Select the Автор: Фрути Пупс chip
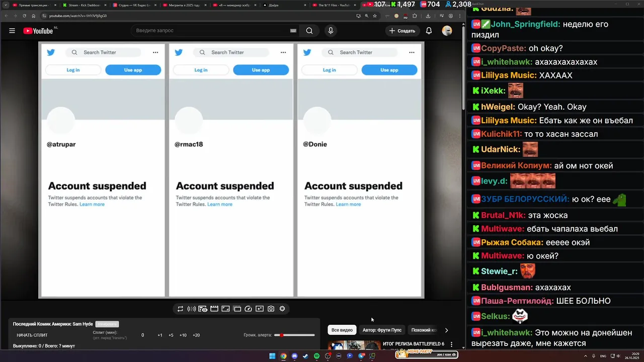644x362 pixels. [x=382, y=330]
